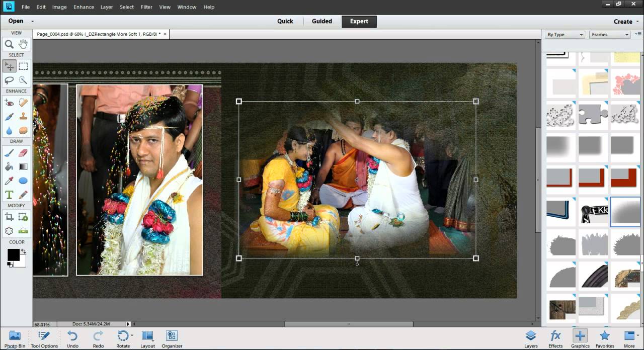Viewport: 644px width, 350px height.
Task: Select the Blur tool
Action: [x=9, y=130]
